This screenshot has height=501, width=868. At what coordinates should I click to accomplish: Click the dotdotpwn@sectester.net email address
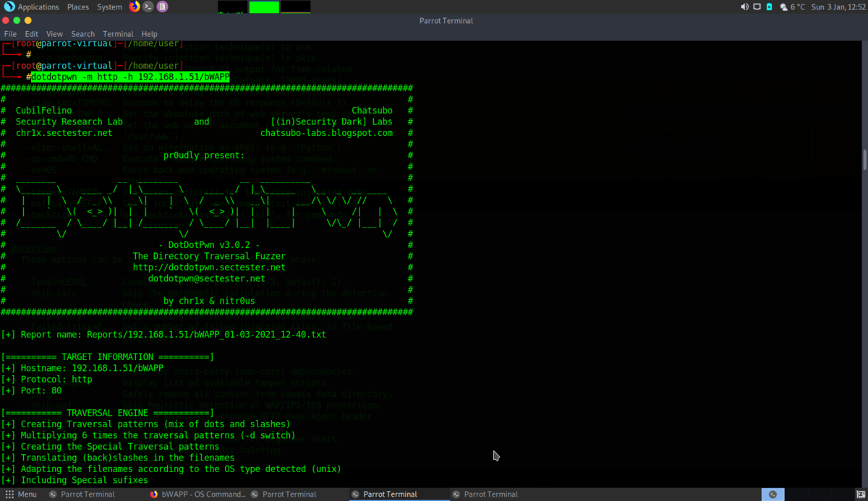(x=206, y=278)
